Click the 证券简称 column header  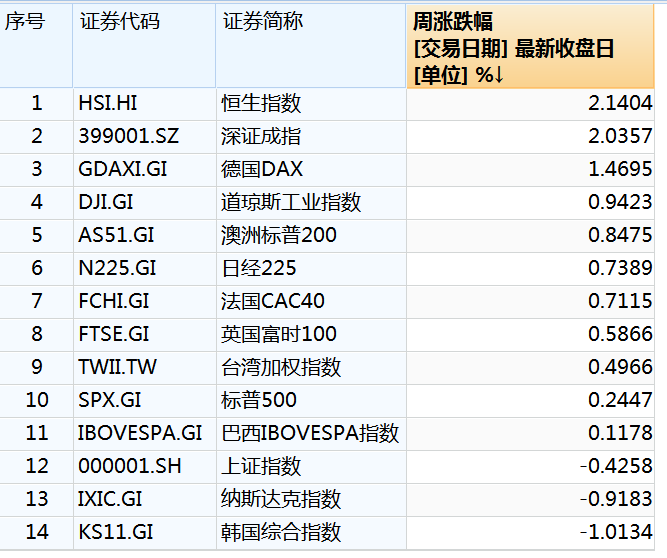(x=263, y=22)
